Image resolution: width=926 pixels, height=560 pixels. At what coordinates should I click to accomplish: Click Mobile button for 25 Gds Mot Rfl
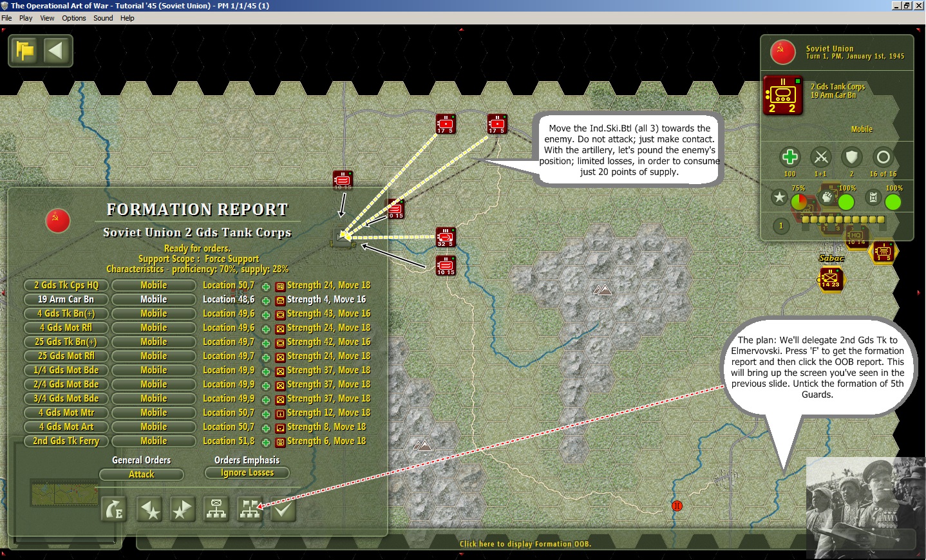point(154,356)
